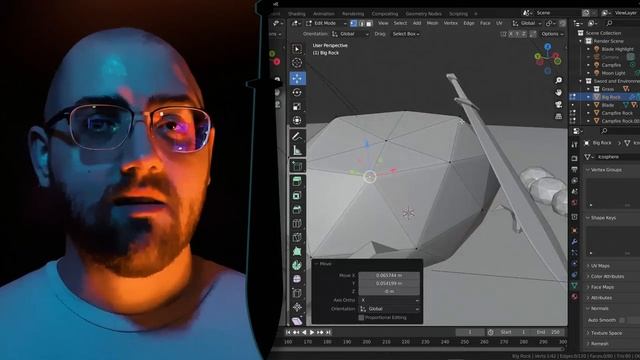Open the Object Data green triangle tab
640x360 pixels.
[574, 286]
